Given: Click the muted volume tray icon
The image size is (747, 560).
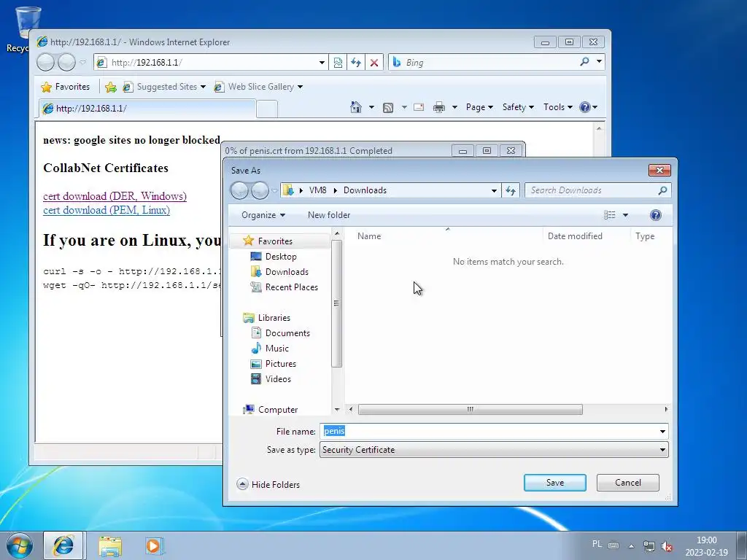Looking at the screenshot, I should (667, 546).
